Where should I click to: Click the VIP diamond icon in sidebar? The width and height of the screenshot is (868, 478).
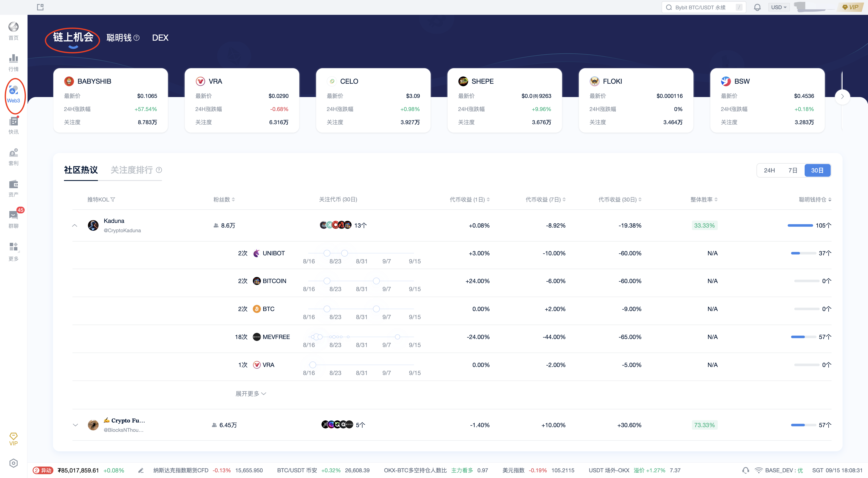point(14,439)
